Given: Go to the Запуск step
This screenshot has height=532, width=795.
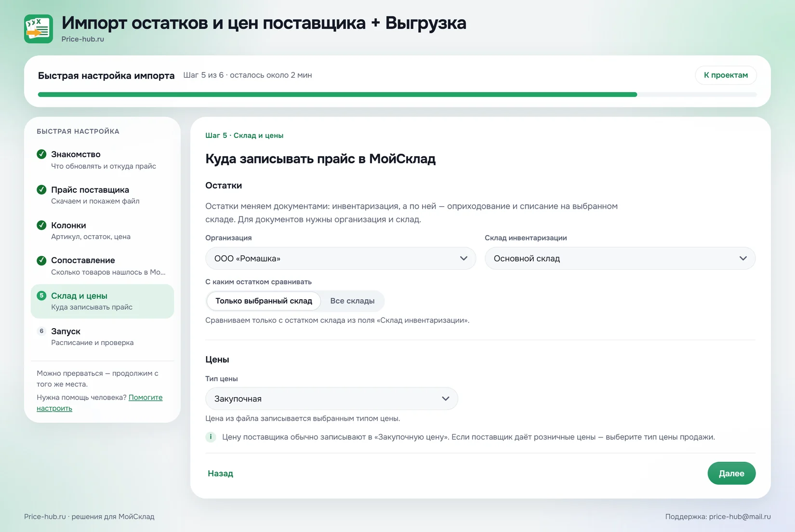Looking at the screenshot, I should tap(102, 337).
